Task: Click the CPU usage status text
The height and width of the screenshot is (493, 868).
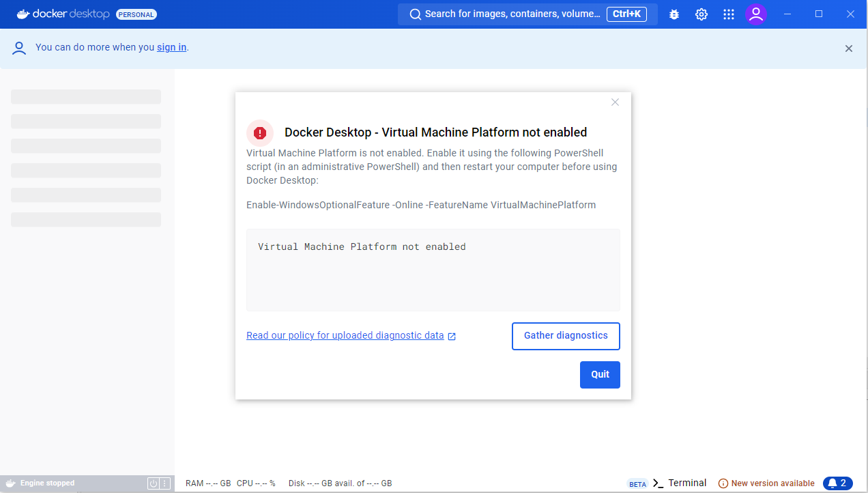Action: (x=256, y=483)
